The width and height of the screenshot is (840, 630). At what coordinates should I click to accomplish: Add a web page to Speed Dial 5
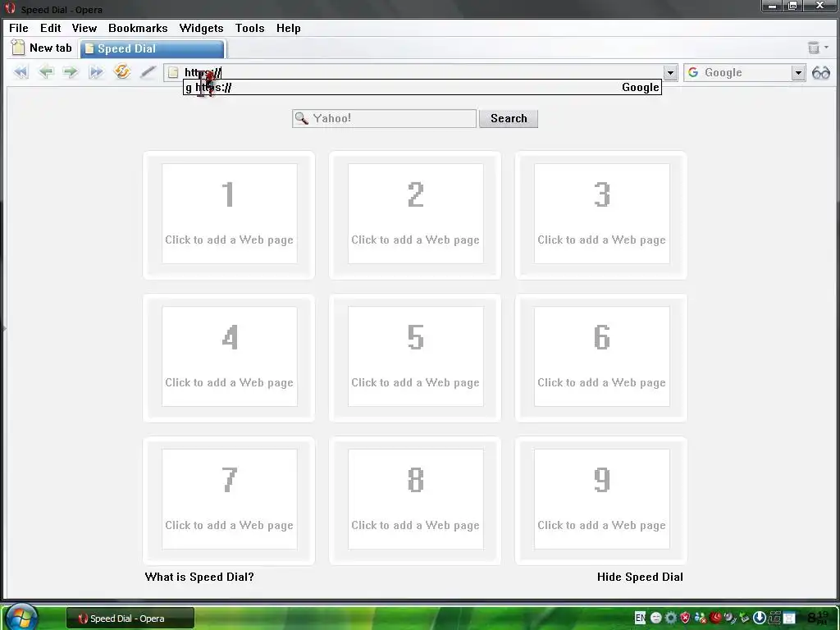(415, 356)
